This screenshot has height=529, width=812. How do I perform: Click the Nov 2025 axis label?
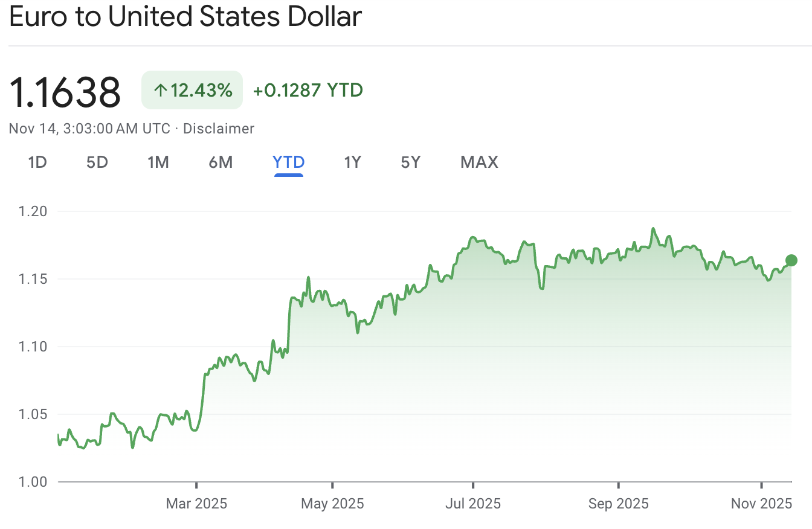(761, 503)
